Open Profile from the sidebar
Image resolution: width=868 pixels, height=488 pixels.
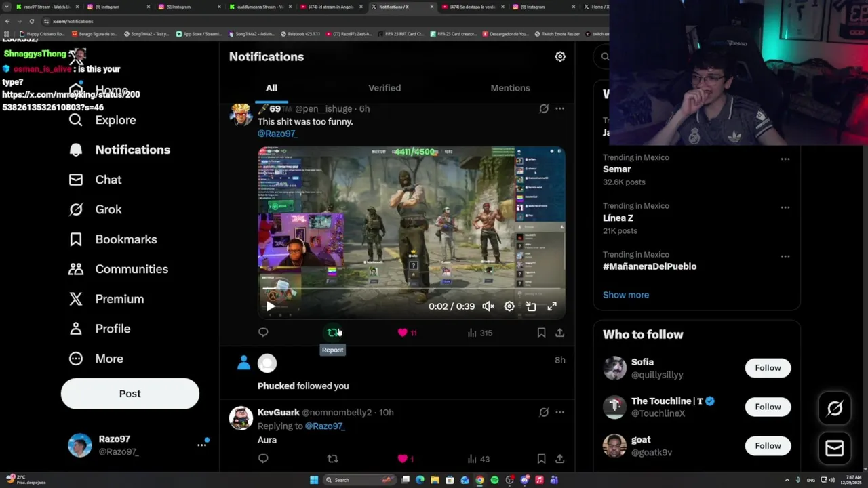[x=99, y=329]
